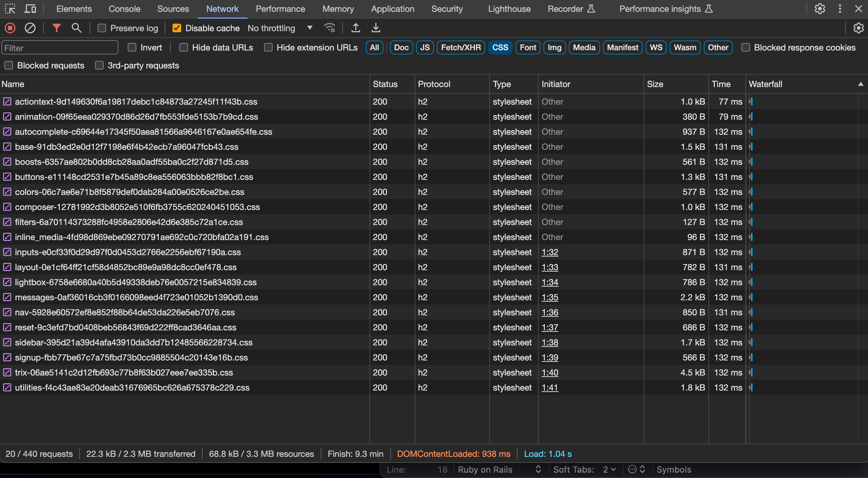Open the Performance tab

[x=280, y=9]
